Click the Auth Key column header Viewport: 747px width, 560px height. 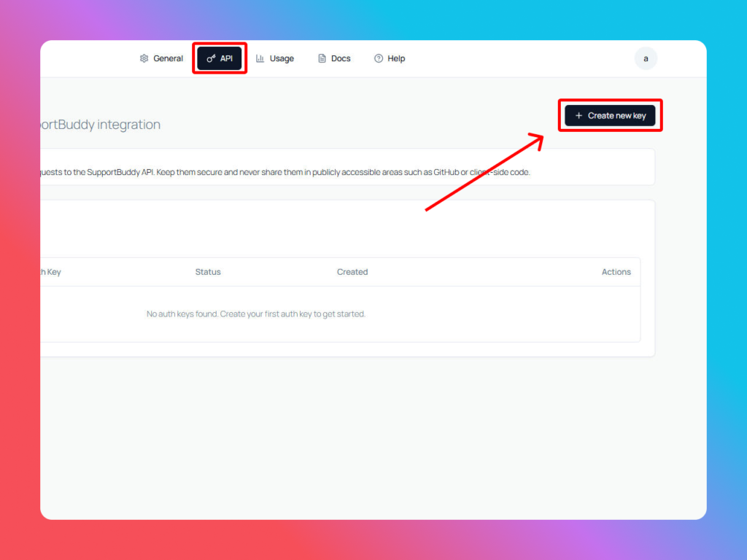point(50,272)
